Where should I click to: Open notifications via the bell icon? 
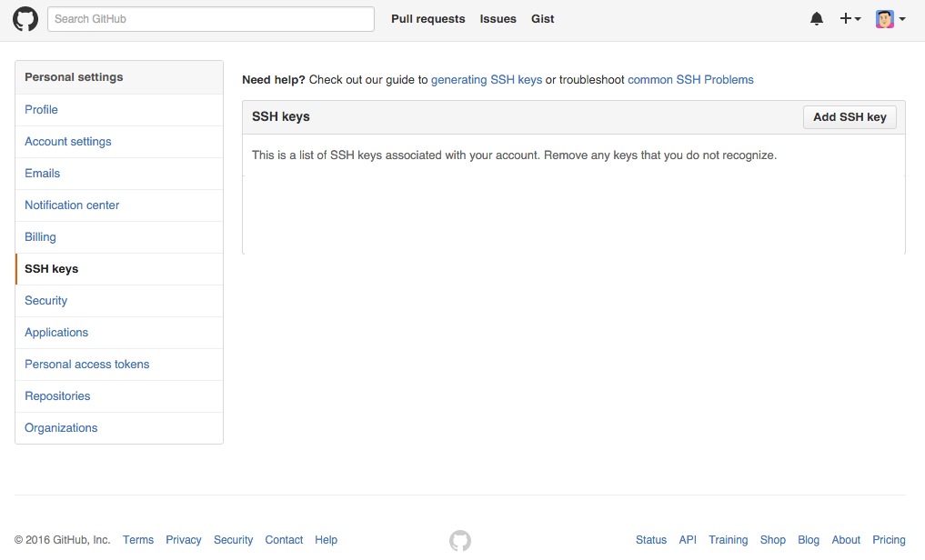tap(816, 18)
